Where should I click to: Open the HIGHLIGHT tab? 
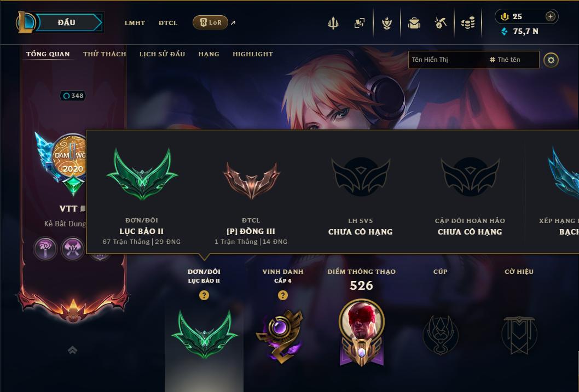[x=253, y=54]
